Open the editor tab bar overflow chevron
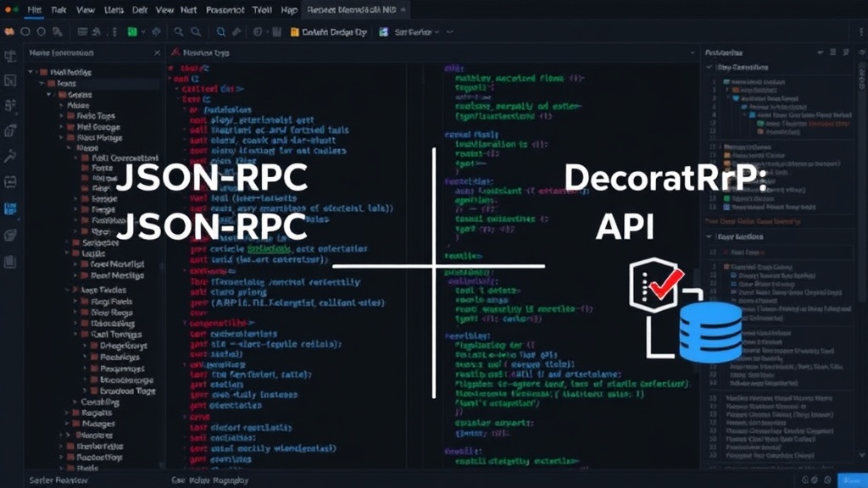Viewport: 868px width, 488px height. click(x=692, y=53)
